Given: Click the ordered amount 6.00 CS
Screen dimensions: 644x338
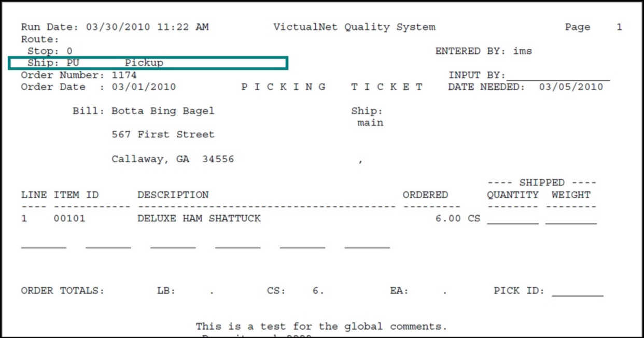Looking at the screenshot, I should pyautogui.click(x=458, y=219).
